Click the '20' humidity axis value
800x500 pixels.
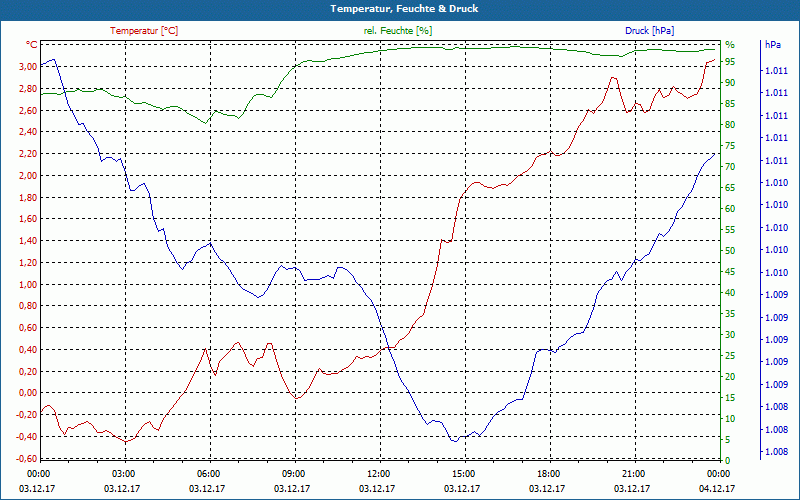click(730, 377)
